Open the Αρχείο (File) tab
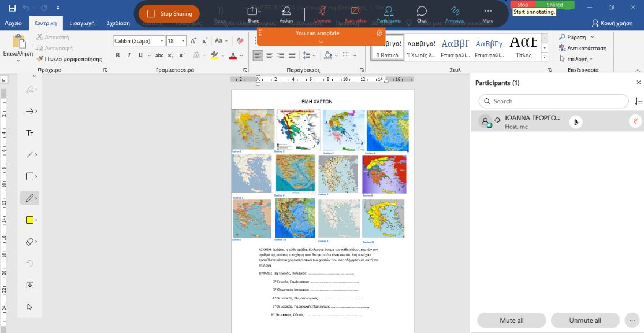The height and width of the screenshot is (333, 644). click(13, 23)
